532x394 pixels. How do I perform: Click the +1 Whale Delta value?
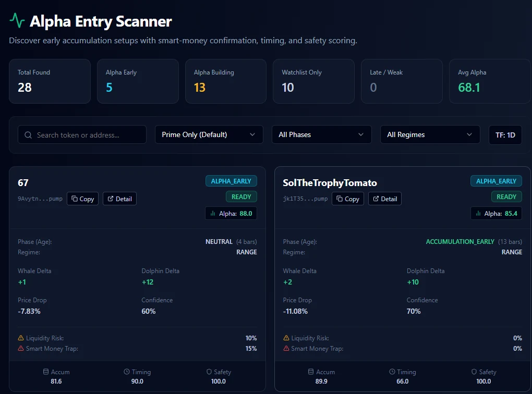(22, 282)
